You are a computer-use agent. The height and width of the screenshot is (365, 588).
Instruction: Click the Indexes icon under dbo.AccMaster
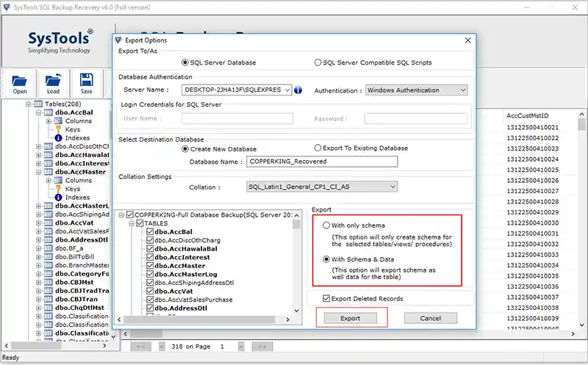coord(58,197)
